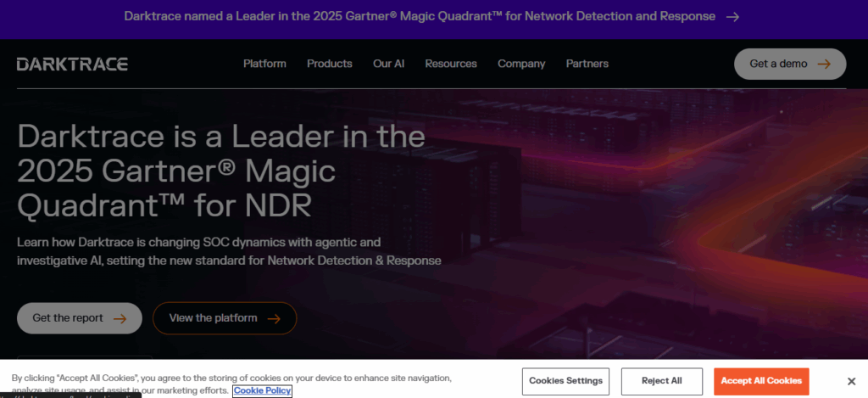This screenshot has width=868, height=398.
Task: Click the Get a demo button
Action: click(x=790, y=64)
